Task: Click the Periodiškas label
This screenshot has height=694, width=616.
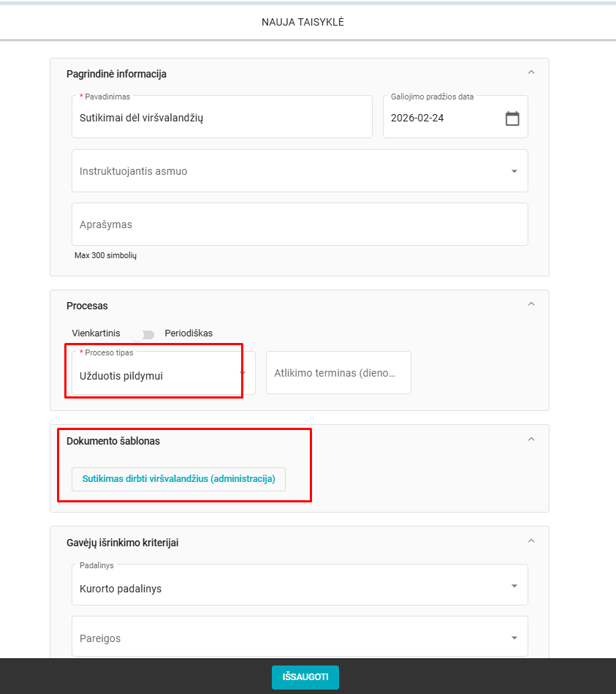Action: pyautogui.click(x=189, y=333)
